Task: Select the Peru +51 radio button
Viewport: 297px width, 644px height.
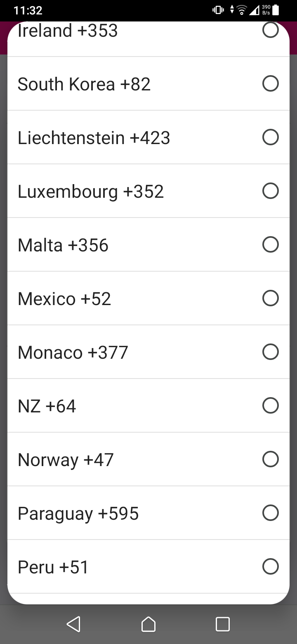Action: pos(270,567)
